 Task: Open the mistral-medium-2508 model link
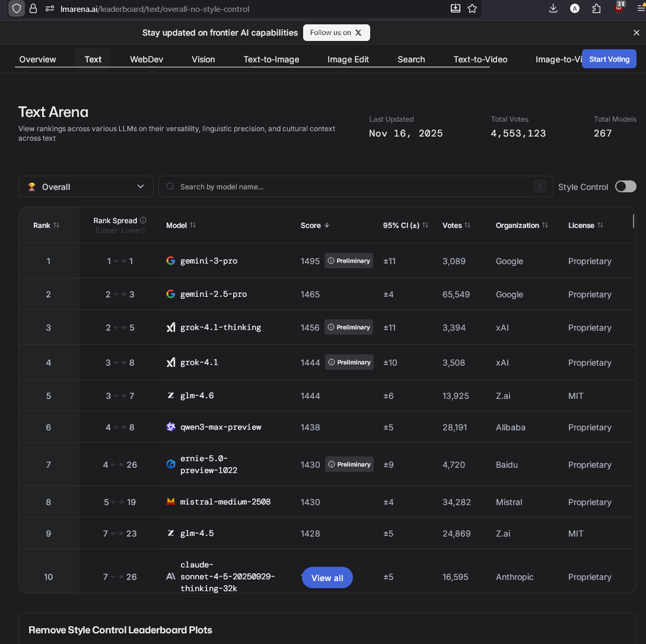tap(225, 502)
